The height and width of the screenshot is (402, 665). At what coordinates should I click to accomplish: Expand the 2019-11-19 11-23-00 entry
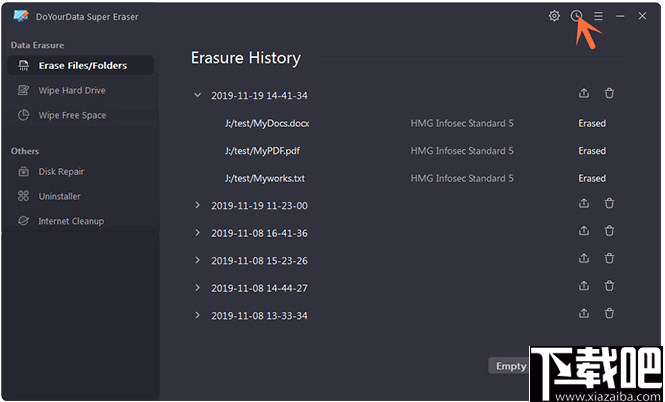197,205
